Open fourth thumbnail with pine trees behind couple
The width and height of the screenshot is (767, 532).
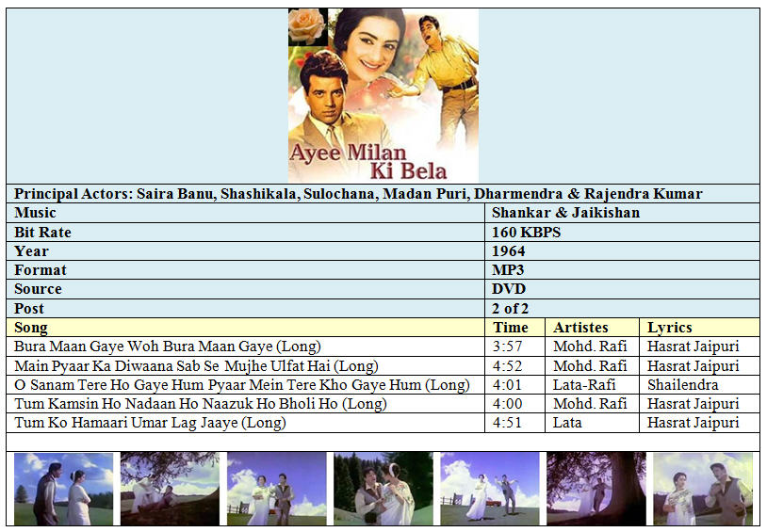point(383,489)
